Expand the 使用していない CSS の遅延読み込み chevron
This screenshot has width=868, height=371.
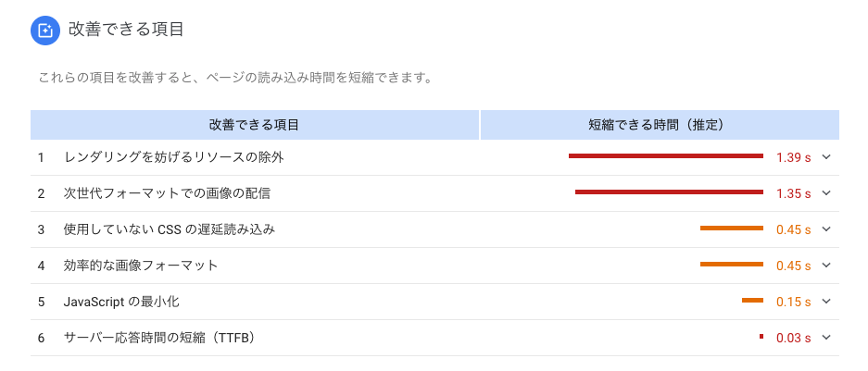click(x=826, y=229)
